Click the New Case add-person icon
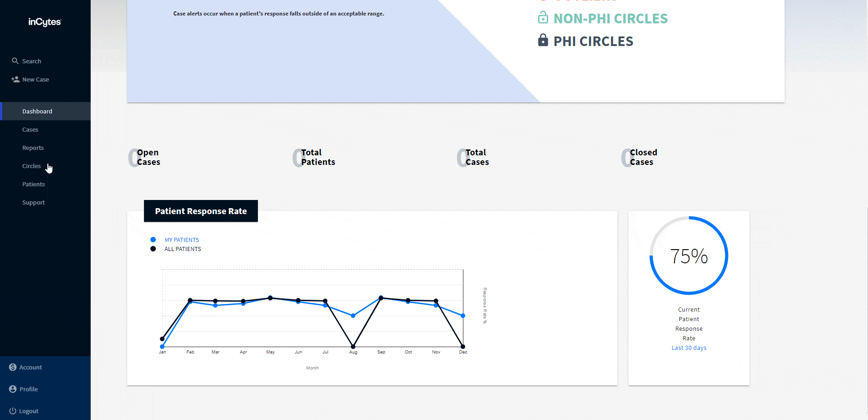 click(15, 79)
